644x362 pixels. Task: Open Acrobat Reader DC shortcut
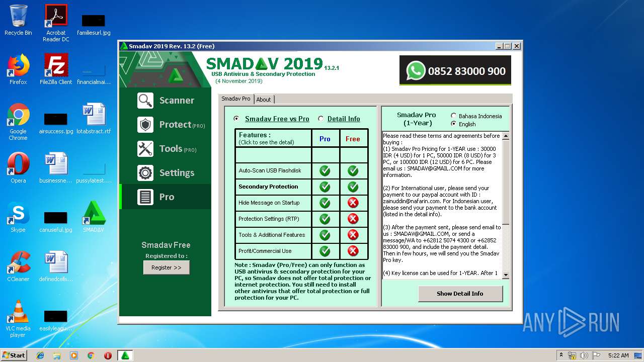point(56,23)
